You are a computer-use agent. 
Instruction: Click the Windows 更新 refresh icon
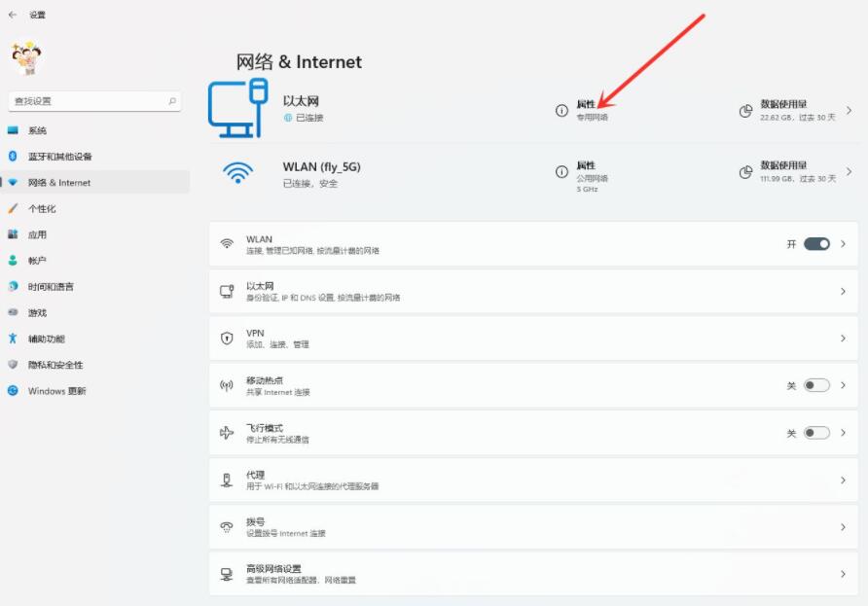(x=13, y=391)
